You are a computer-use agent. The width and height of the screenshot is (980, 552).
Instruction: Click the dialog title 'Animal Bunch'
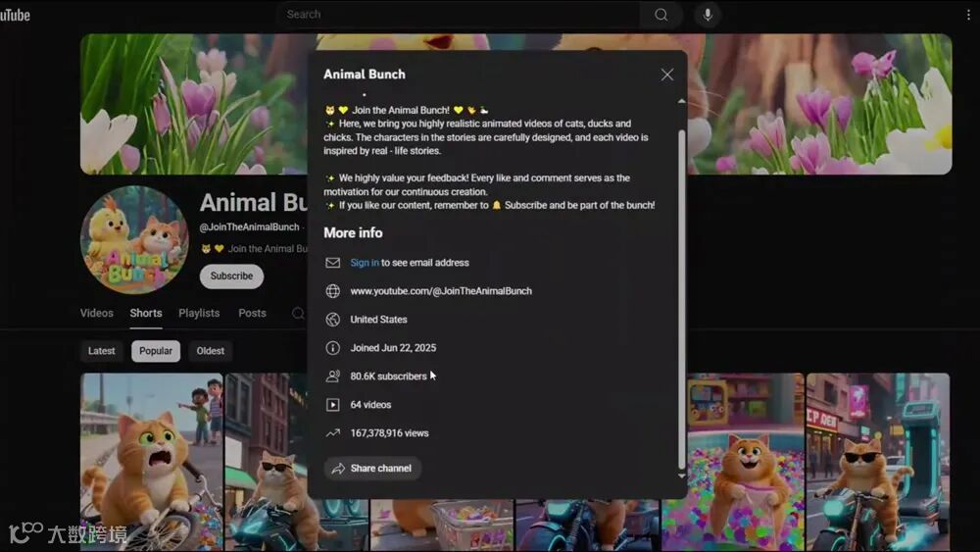point(365,75)
